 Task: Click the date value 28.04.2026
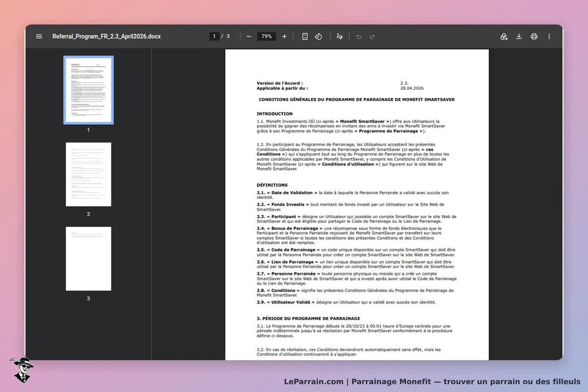click(x=412, y=88)
